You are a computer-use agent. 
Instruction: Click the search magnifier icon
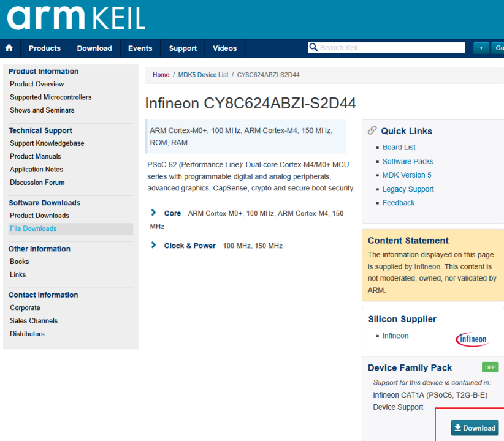point(313,47)
